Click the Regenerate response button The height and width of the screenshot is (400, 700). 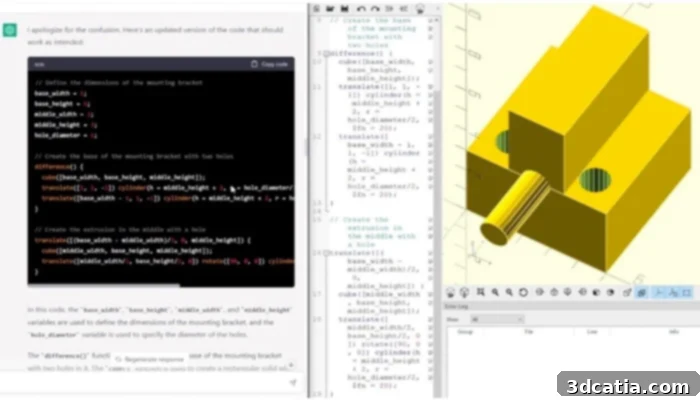coord(150,359)
